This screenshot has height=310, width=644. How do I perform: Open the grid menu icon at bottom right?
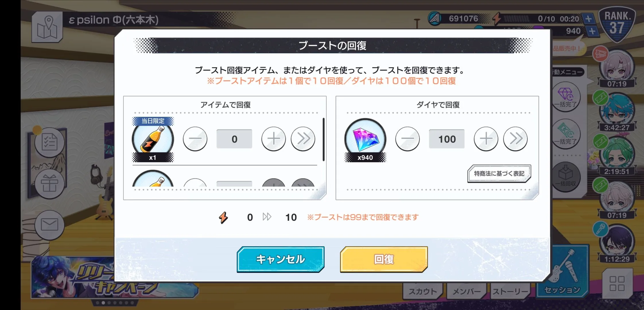[x=617, y=284]
